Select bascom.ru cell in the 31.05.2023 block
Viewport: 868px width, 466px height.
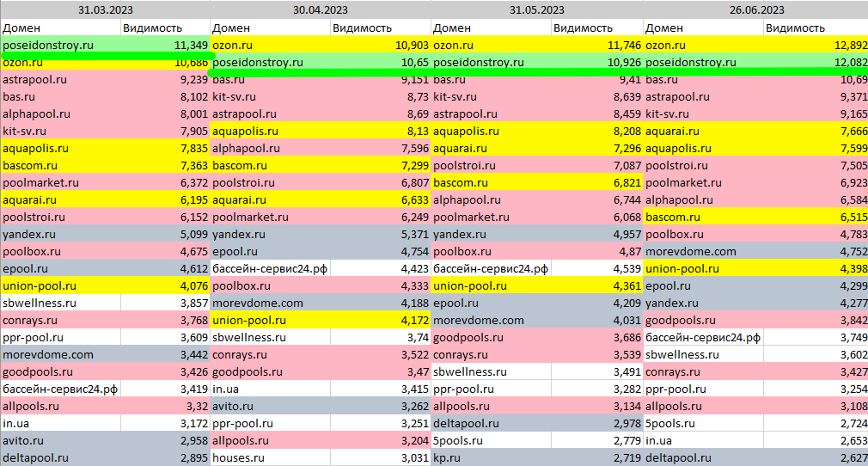[491, 182]
